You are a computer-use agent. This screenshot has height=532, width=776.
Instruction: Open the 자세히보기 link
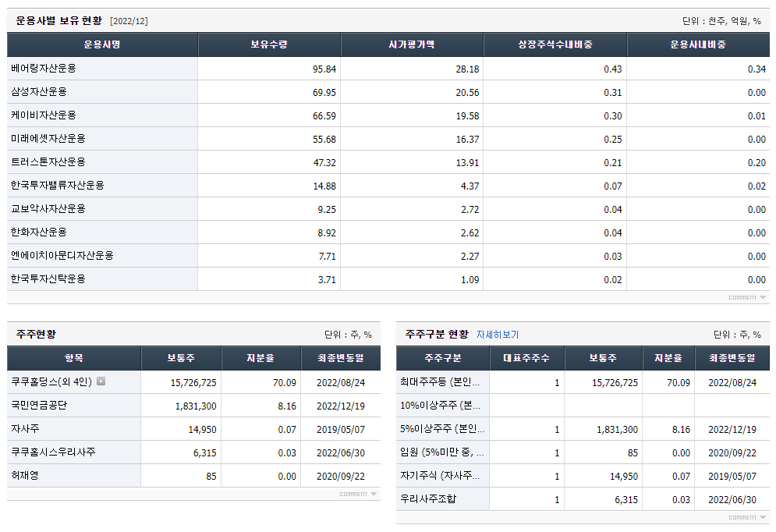point(498,335)
